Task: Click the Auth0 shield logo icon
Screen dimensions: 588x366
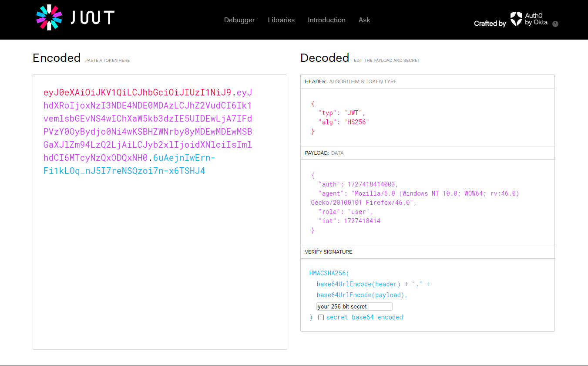Action: click(516, 19)
